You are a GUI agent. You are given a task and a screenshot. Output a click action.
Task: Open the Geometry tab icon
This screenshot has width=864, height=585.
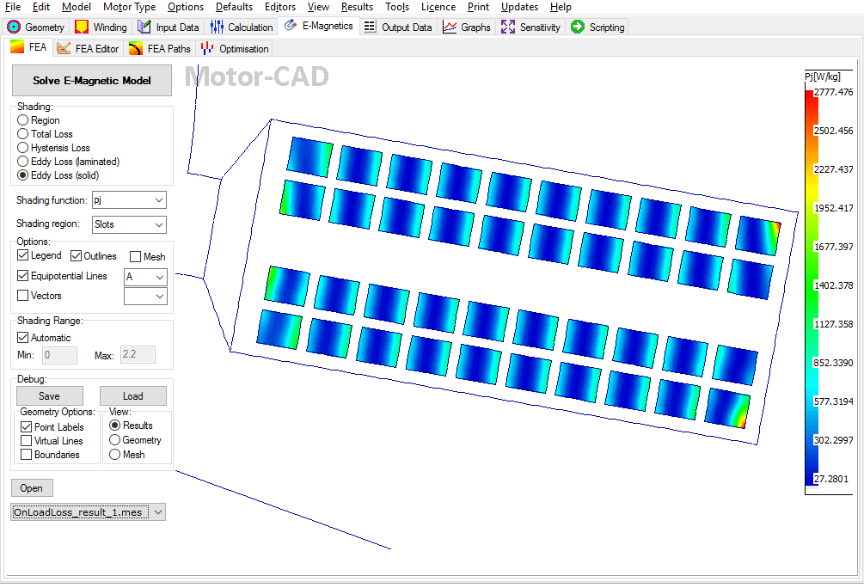(x=14, y=27)
